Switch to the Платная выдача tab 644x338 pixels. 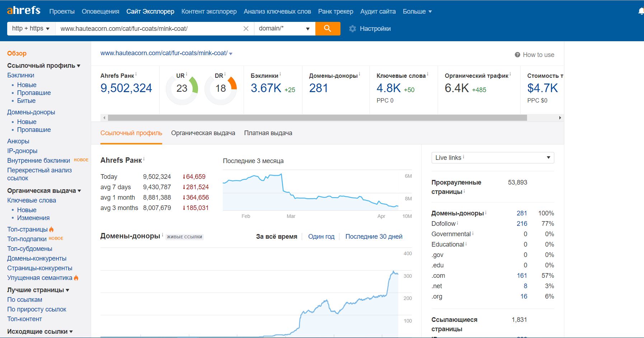[268, 133]
